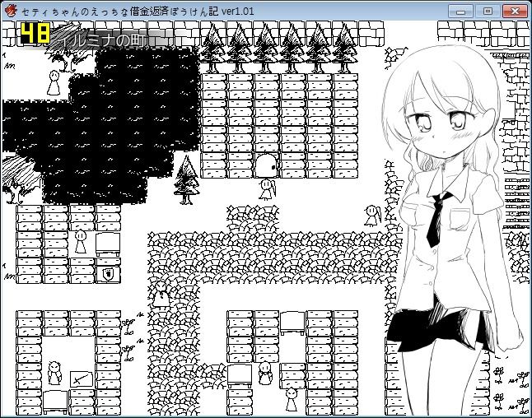This screenshot has width=532, height=418.
Task: Click the counter table in the shield shop
Action: pyautogui.click(x=108, y=244)
